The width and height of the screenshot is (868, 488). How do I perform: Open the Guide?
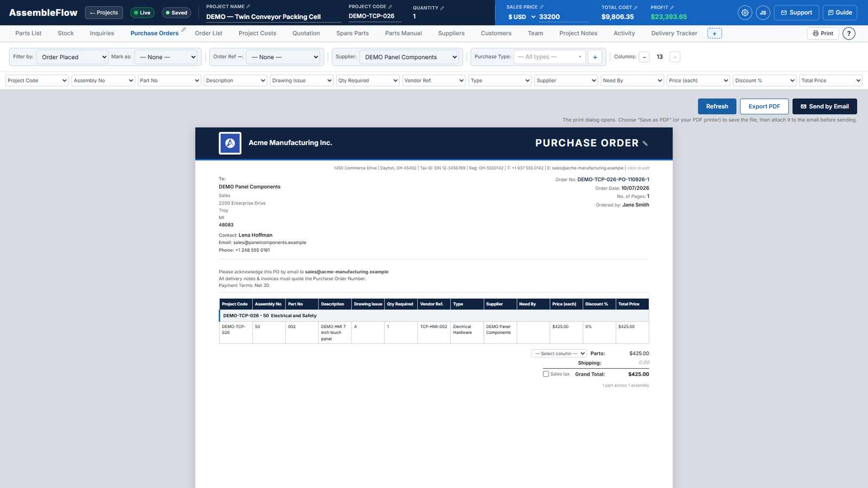tap(840, 12)
